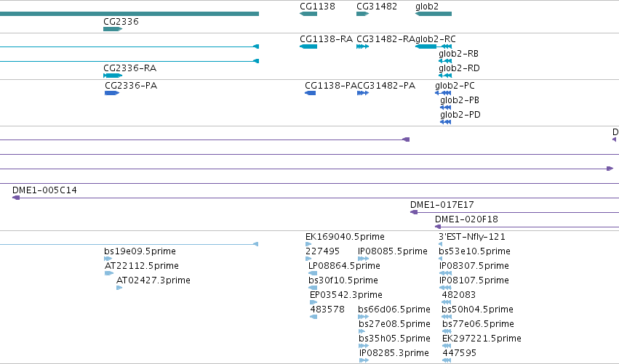Screen dimensions: 619x364
Task: Select transcript CG31482-RA
Action: coord(362,46)
